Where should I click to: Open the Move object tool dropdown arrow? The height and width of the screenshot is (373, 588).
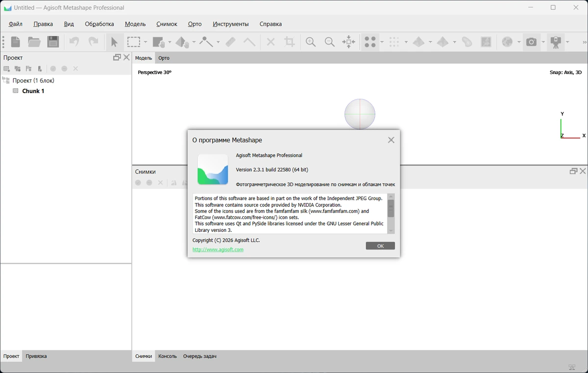(x=194, y=42)
